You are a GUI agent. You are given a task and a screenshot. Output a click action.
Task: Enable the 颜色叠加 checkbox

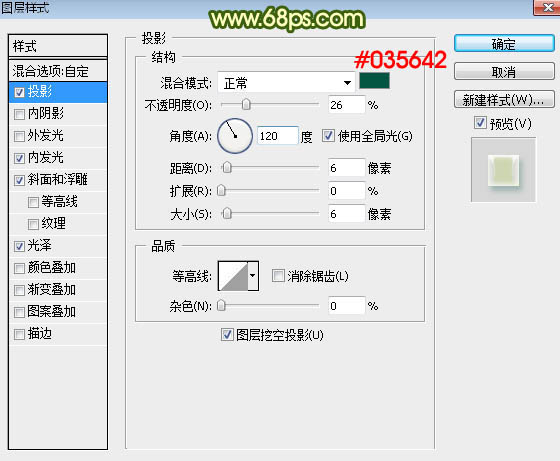pos(19,269)
